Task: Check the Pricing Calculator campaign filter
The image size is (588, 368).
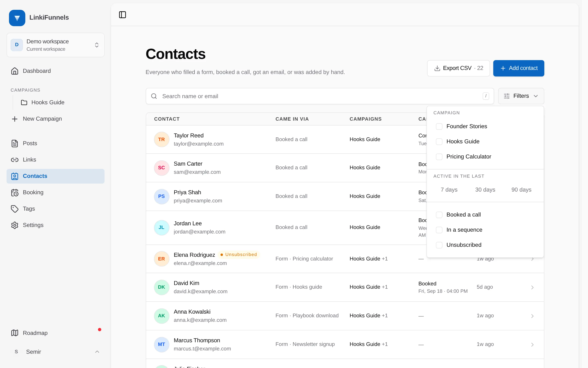Action: click(x=439, y=157)
